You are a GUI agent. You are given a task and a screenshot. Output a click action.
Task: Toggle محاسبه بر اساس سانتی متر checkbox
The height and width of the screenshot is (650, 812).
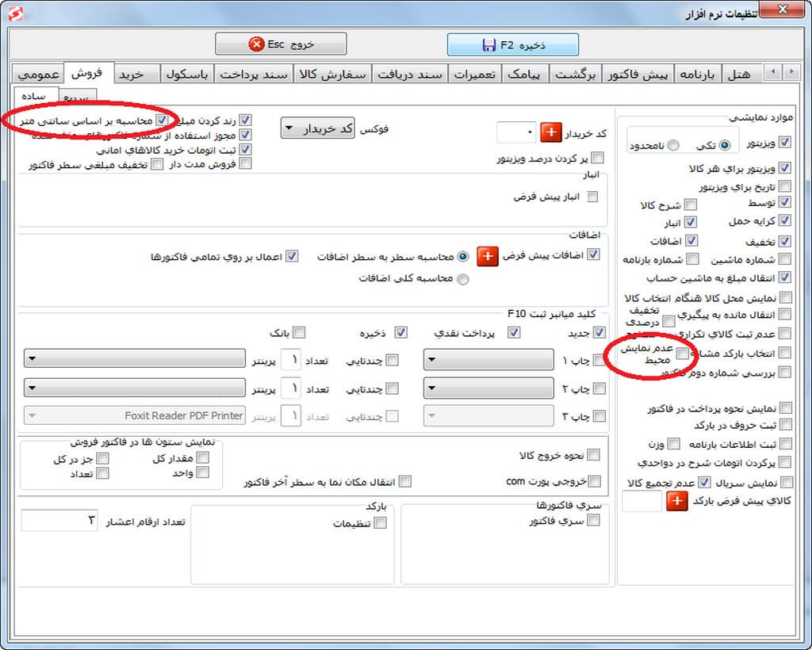click(162, 120)
